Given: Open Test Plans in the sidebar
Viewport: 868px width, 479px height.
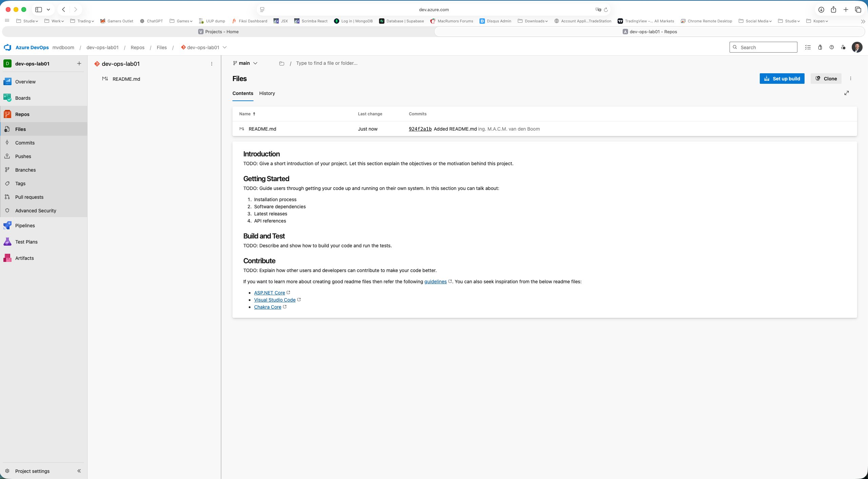Looking at the screenshot, I should point(26,242).
